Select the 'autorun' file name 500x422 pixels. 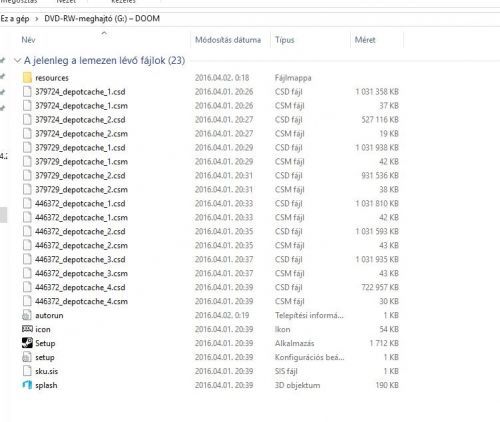[x=49, y=316]
